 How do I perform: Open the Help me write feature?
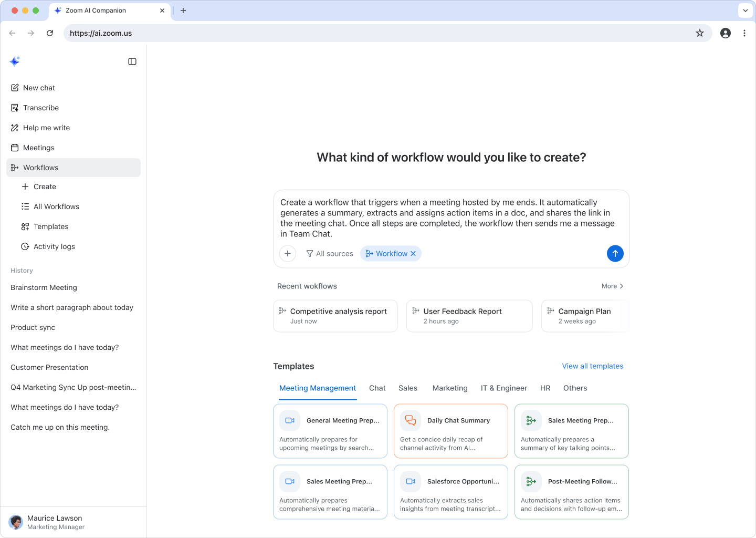click(46, 128)
